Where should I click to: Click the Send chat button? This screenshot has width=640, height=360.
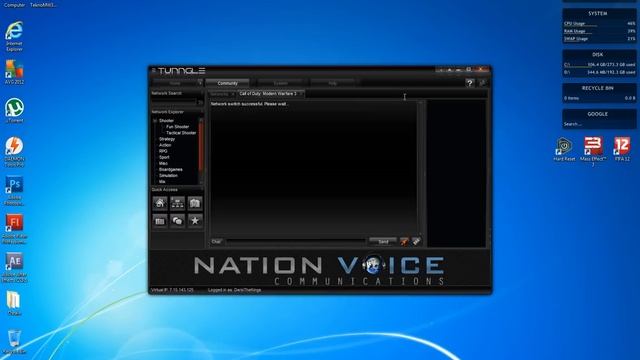383,242
